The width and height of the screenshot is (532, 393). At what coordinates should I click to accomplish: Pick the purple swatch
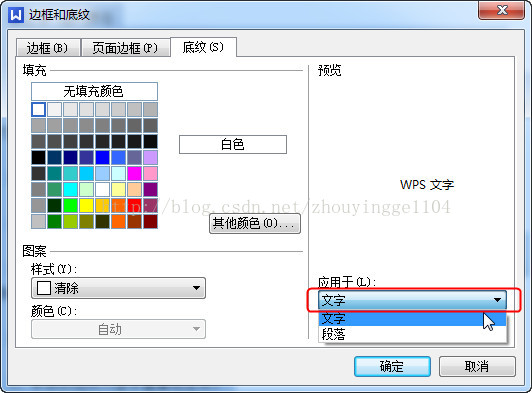click(x=150, y=189)
